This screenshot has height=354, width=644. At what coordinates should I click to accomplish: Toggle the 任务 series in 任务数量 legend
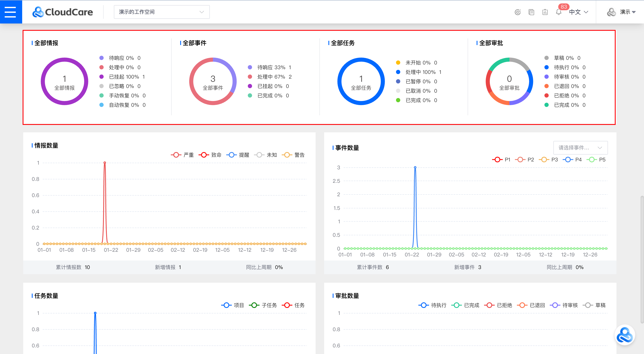[x=293, y=305]
